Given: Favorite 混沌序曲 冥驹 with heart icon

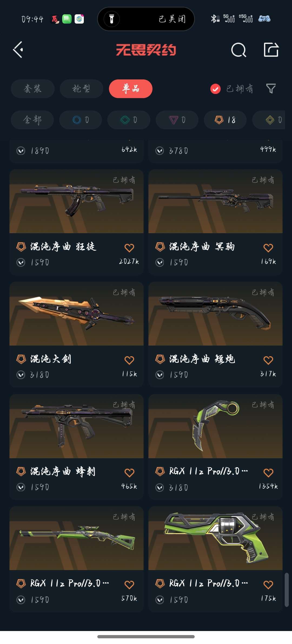Looking at the screenshot, I should point(268,248).
